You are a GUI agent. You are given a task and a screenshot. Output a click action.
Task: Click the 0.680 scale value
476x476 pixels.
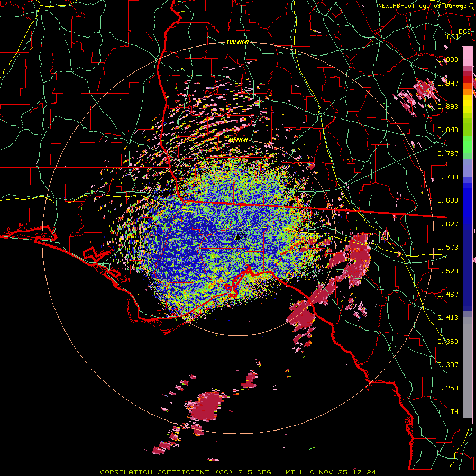(x=448, y=200)
